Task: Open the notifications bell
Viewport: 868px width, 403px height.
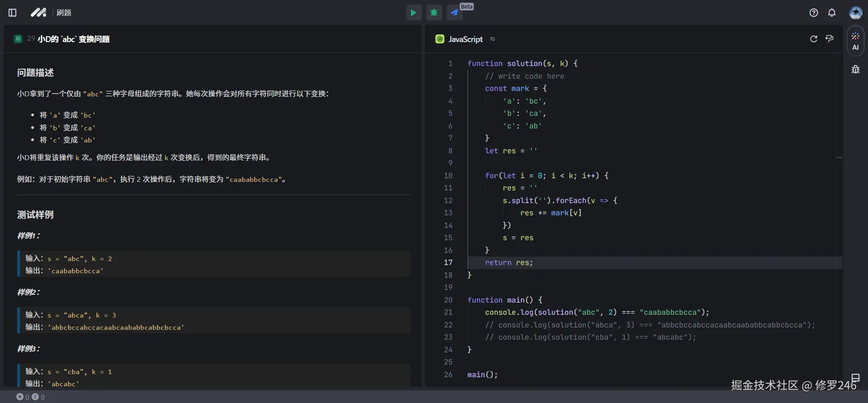Action: point(832,13)
